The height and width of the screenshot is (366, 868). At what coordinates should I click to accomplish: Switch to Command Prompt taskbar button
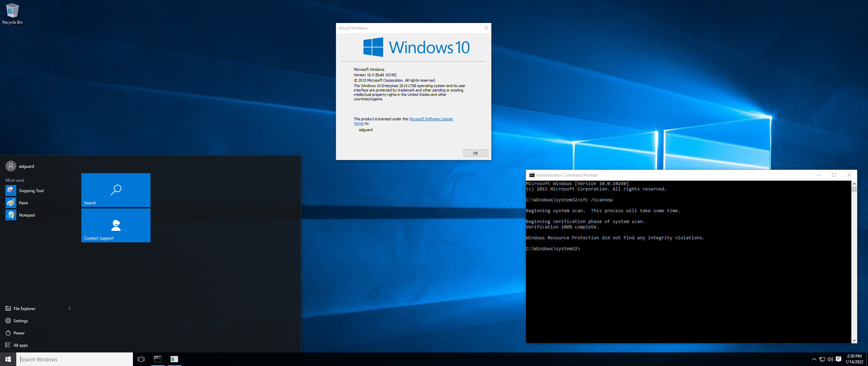click(x=158, y=359)
